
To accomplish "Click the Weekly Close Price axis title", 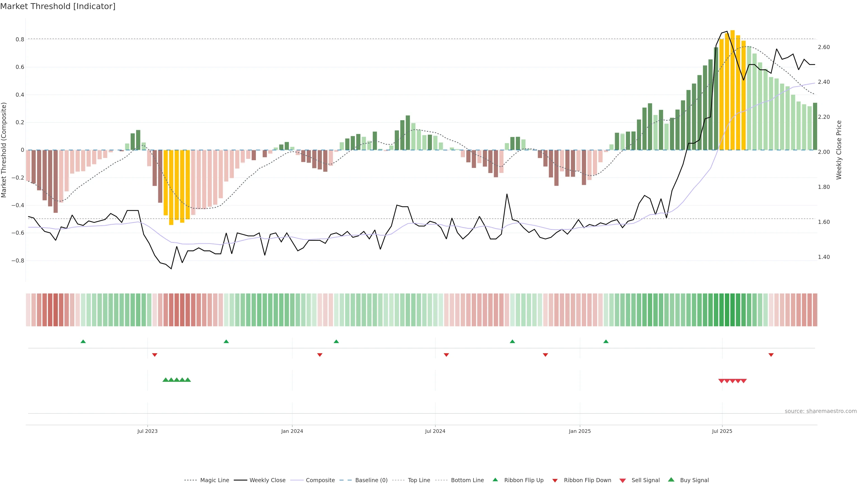I will [x=839, y=150].
